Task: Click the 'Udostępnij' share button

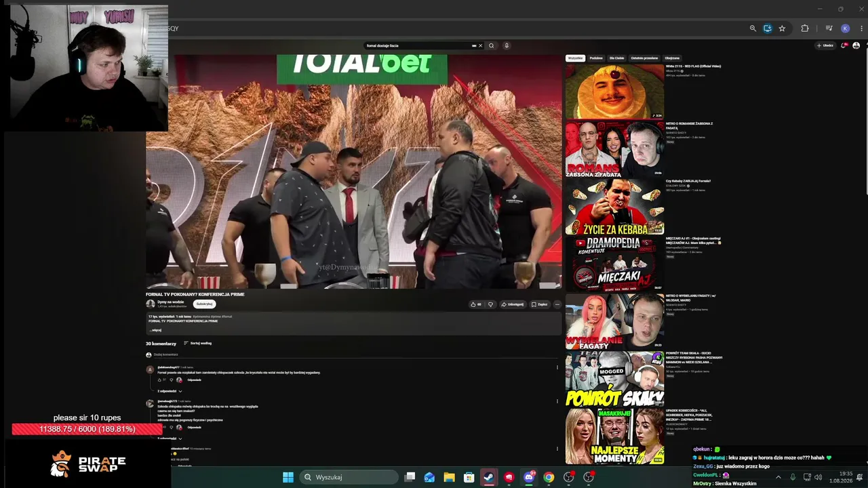Action: coord(513,304)
